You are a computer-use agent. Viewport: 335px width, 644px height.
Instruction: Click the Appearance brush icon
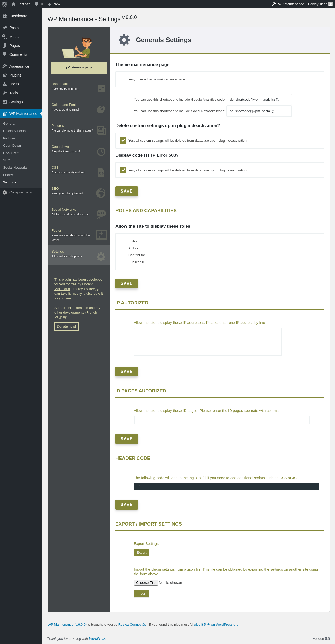click(5, 66)
